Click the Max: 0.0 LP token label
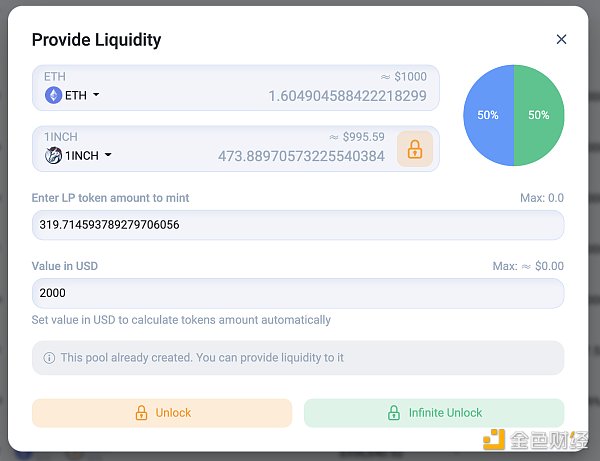Screen dimensions: 600x461 (541, 198)
